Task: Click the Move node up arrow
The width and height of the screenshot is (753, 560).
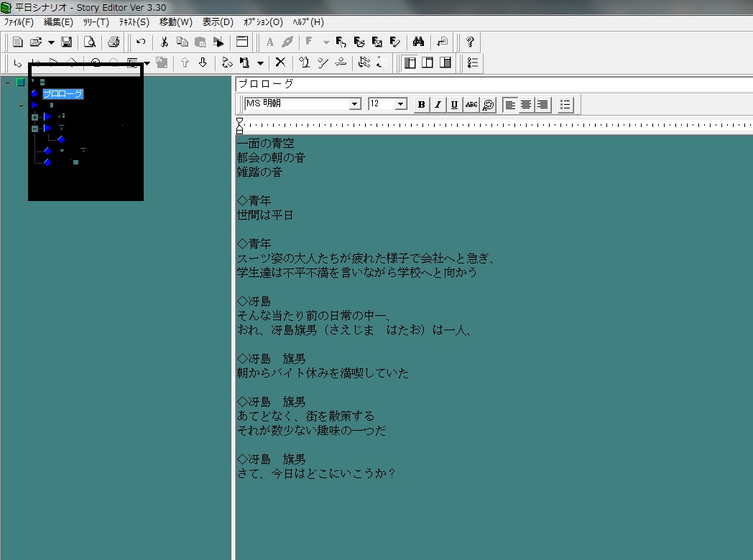Action: 185,63
